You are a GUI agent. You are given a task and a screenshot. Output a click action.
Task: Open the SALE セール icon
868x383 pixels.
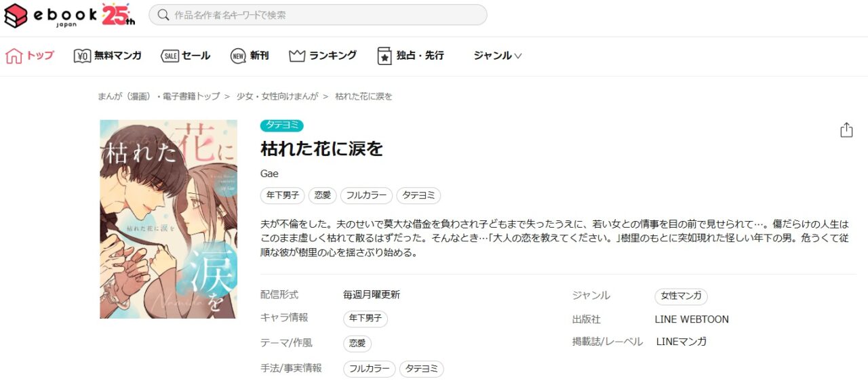point(170,56)
